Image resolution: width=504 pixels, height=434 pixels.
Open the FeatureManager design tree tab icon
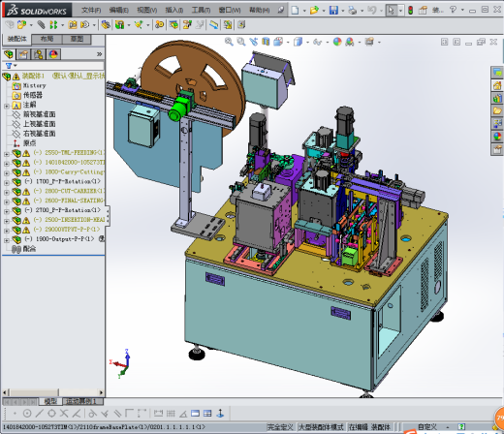click(9, 54)
